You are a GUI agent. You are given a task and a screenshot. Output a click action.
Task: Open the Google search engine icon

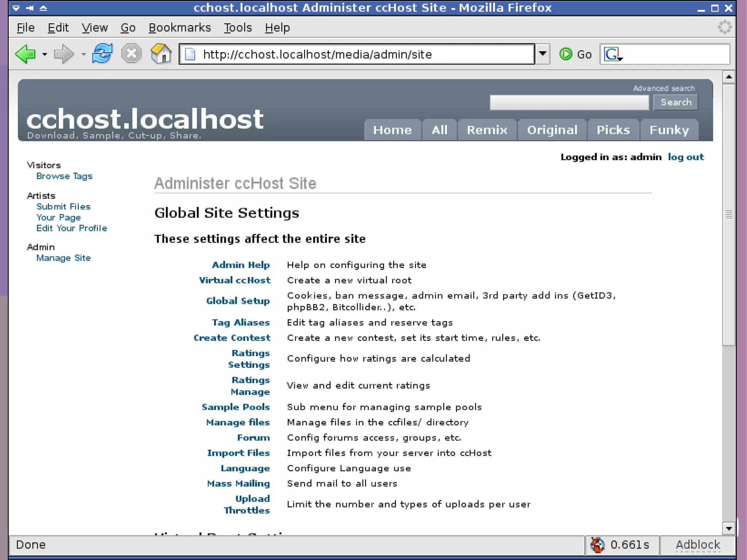(x=612, y=54)
